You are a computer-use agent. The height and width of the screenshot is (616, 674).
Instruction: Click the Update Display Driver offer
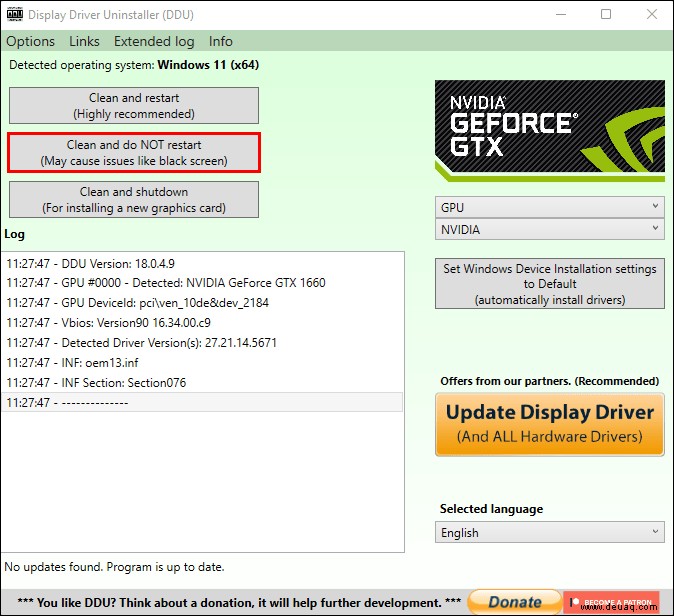pos(550,424)
